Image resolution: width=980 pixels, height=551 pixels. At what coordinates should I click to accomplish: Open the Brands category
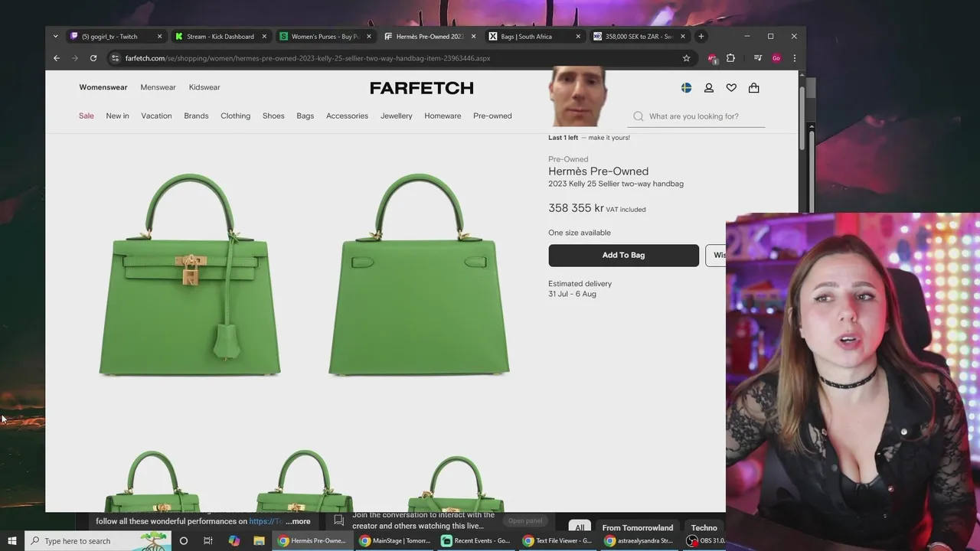[196, 116]
